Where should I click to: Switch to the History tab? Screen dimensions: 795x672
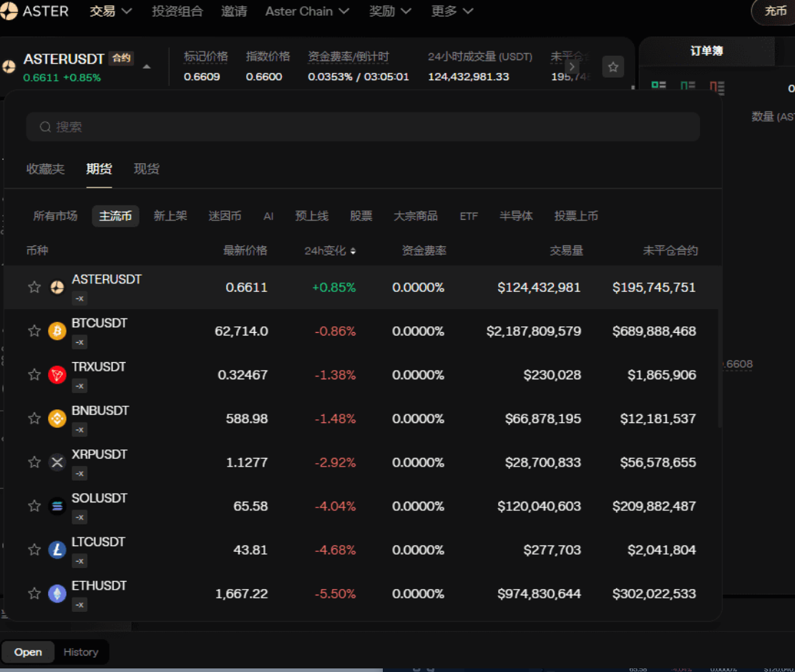[81, 652]
